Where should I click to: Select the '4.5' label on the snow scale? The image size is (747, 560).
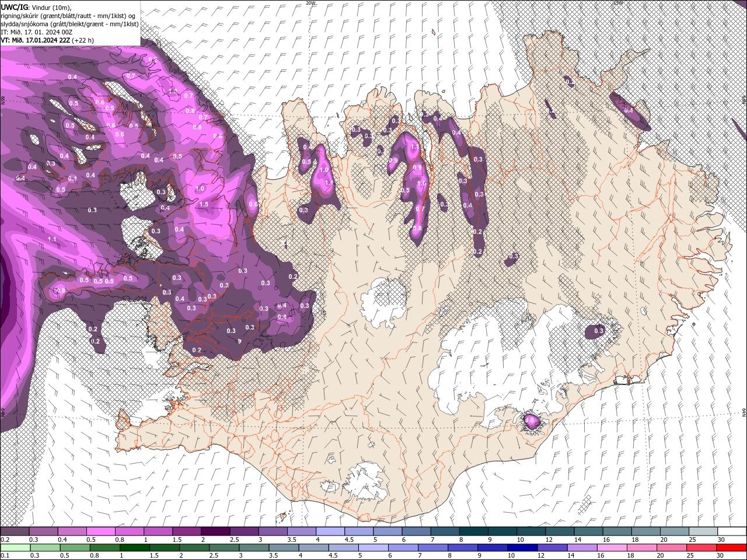pyautogui.click(x=349, y=540)
